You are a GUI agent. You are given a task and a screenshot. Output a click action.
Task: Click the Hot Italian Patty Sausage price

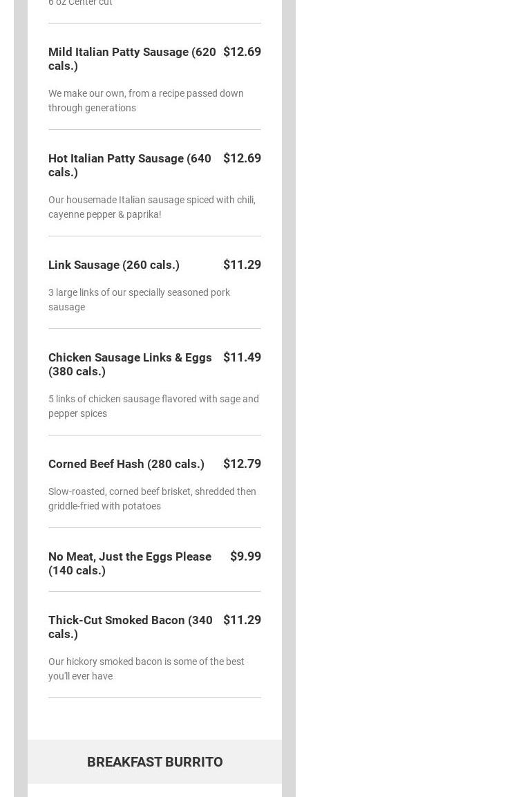click(242, 158)
